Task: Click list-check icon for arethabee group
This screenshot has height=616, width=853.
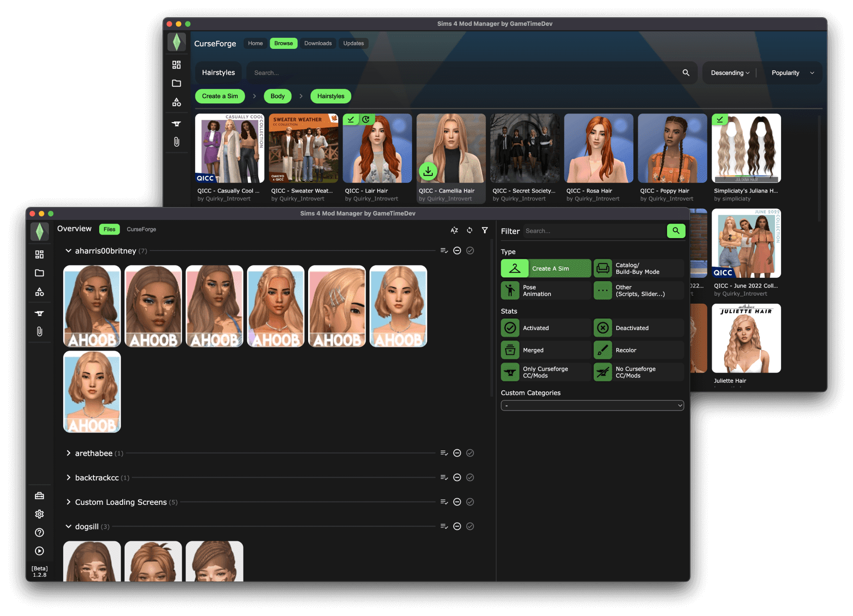Action: click(x=444, y=453)
